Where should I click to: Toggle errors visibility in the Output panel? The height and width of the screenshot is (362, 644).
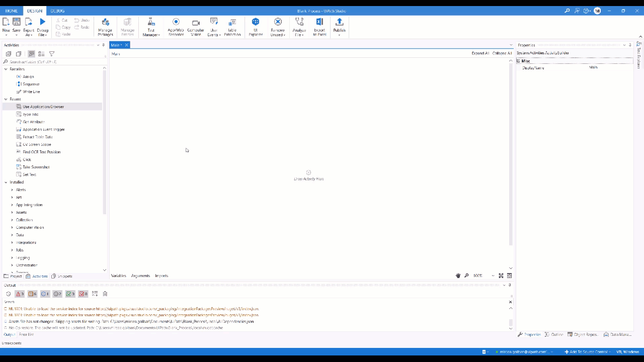20,294
